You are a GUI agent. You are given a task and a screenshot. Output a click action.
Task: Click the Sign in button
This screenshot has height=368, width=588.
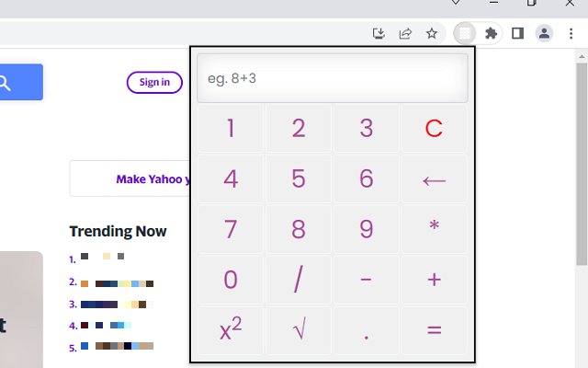(x=154, y=83)
